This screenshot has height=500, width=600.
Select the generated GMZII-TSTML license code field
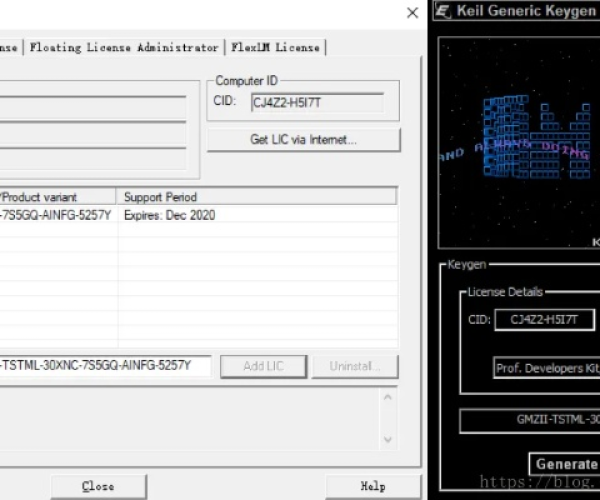(x=530, y=421)
